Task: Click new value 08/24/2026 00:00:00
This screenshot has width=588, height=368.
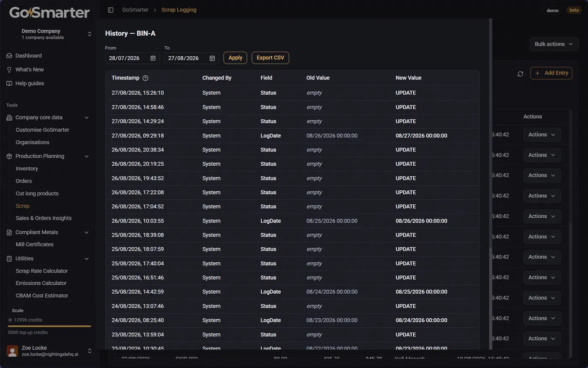Action: coord(421,320)
